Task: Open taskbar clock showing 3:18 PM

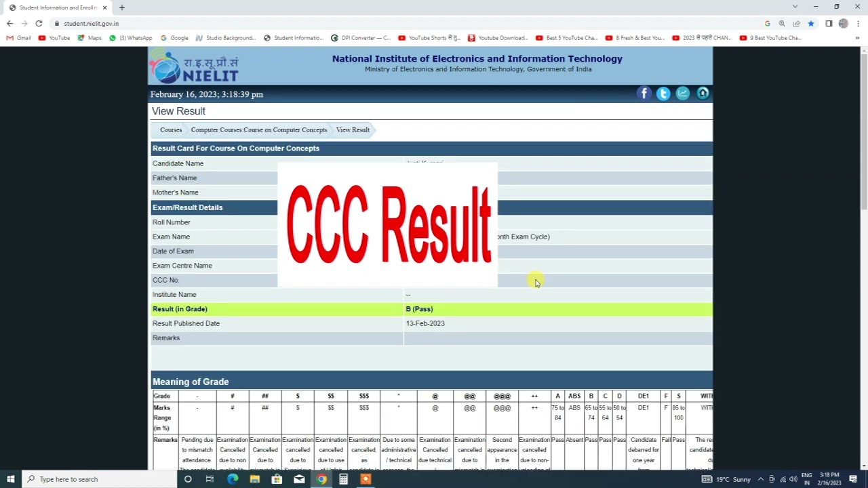Action: tap(829, 479)
